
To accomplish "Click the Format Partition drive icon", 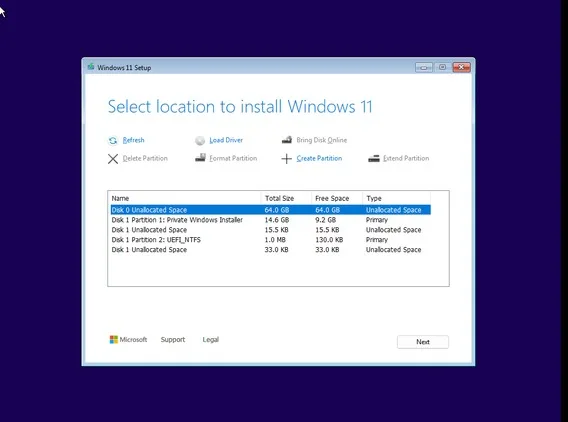I will coord(200,158).
